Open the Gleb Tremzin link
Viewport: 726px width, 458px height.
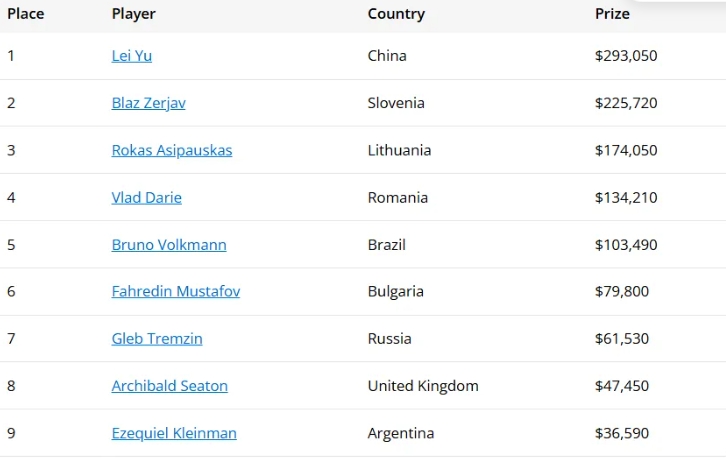click(x=157, y=338)
